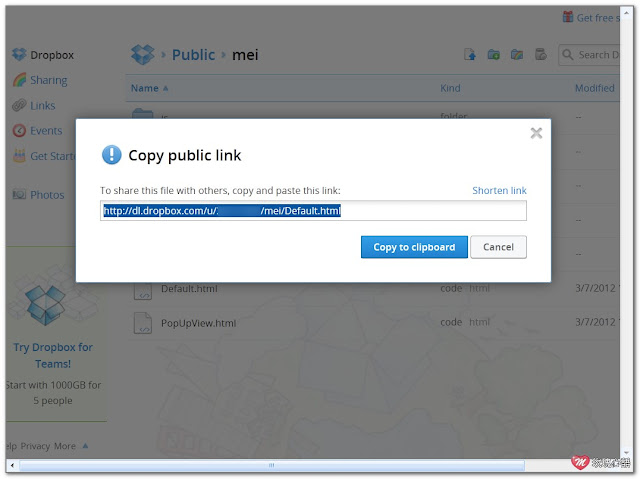Click the Copy to clipboard button
This screenshot has width=640, height=479.
click(x=414, y=247)
